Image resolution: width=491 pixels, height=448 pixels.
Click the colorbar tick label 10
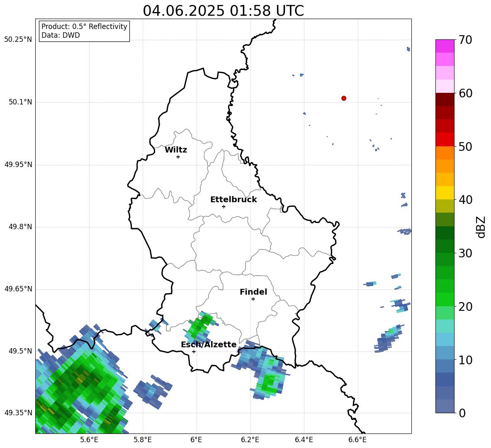(465, 360)
